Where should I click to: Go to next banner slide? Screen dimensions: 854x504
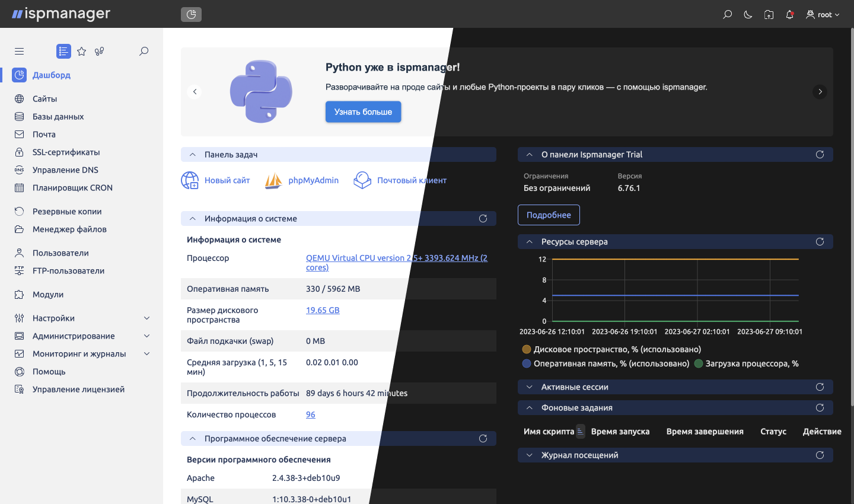pyautogui.click(x=820, y=92)
